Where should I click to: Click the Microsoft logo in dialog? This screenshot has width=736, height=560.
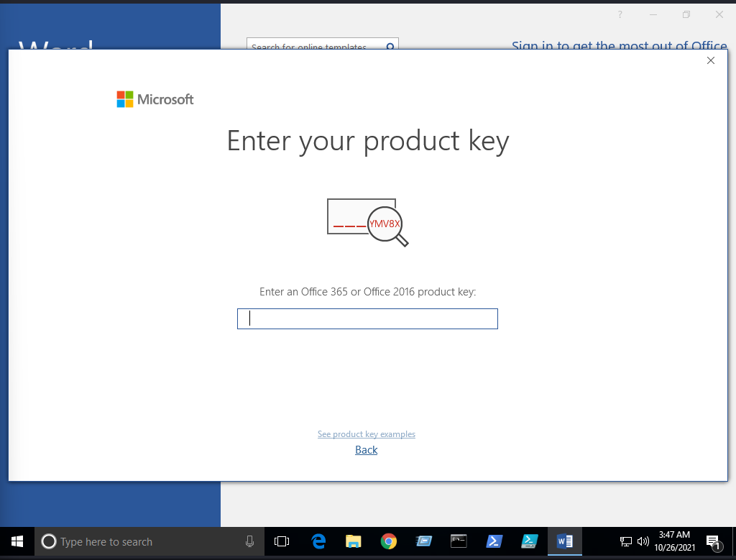(x=155, y=99)
